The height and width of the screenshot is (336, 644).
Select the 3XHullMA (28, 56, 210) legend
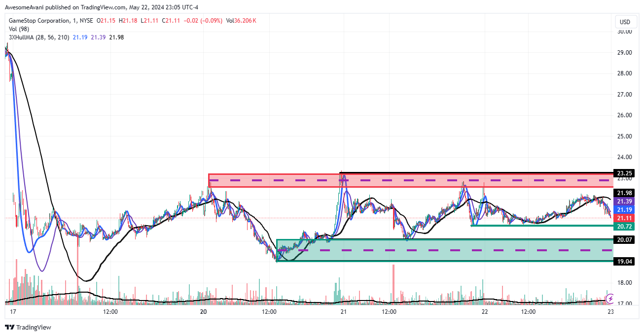point(39,37)
